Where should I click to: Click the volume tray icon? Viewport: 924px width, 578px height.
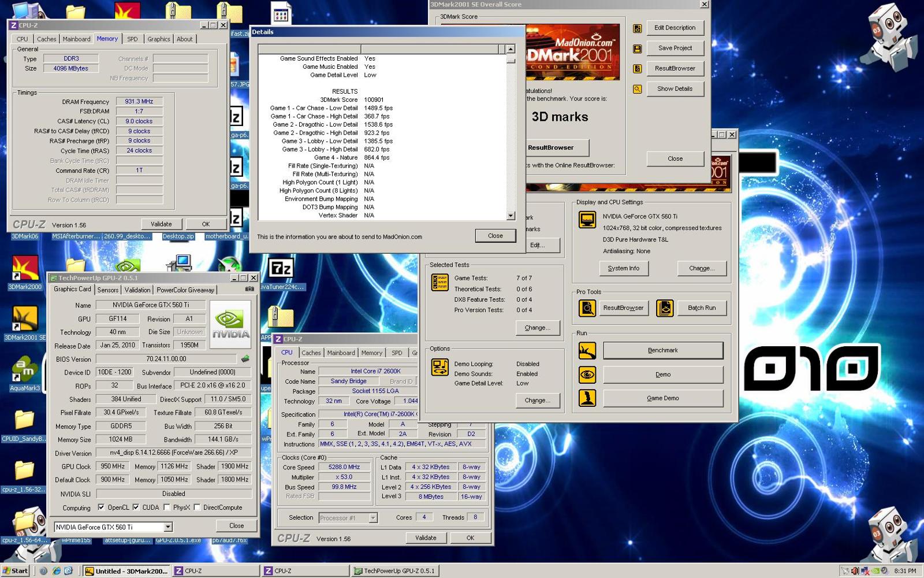tap(855, 571)
